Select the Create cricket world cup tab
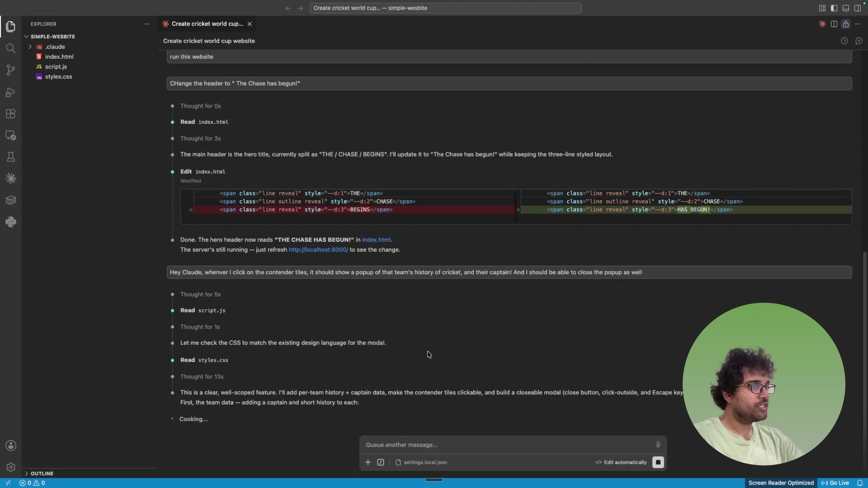The height and width of the screenshot is (488, 868). [207, 24]
